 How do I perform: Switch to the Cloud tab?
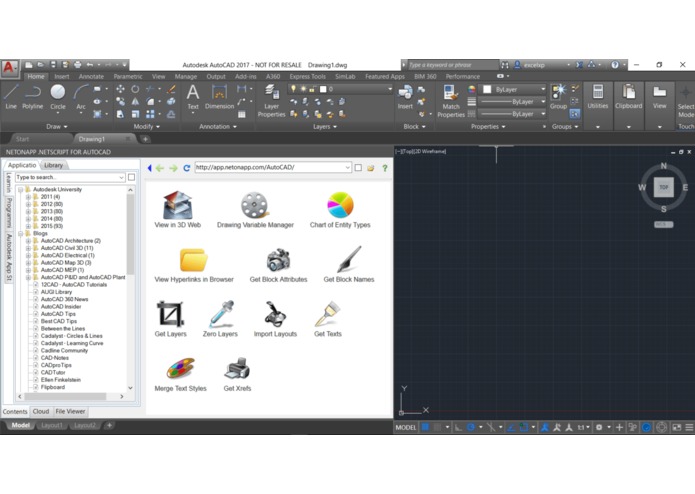pyautogui.click(x=41, y=412)
